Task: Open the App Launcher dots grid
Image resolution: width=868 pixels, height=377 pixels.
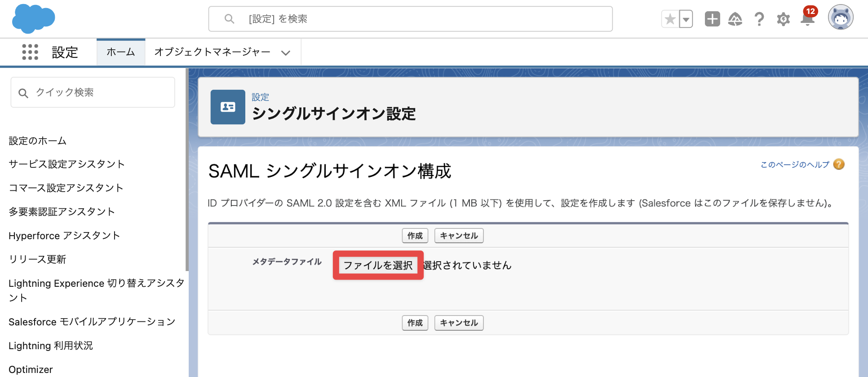Action: tap(30, 52)
